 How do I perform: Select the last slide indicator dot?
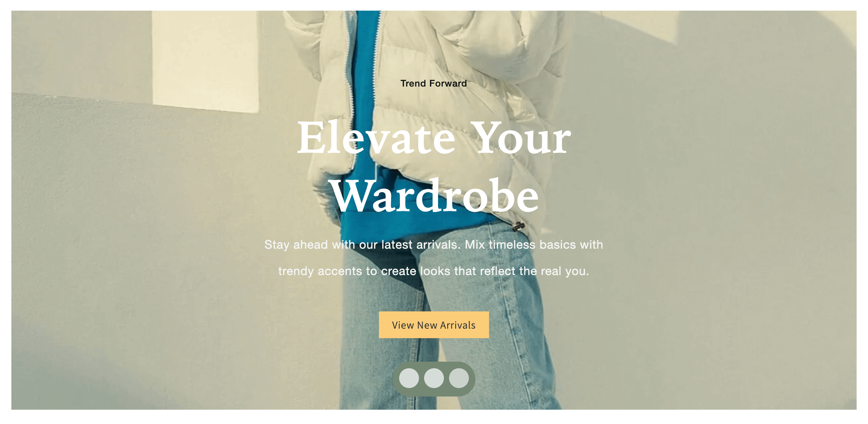(459, 378)
